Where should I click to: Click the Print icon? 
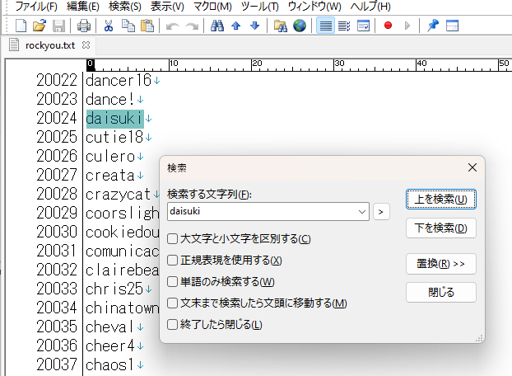tap(84, 26)
